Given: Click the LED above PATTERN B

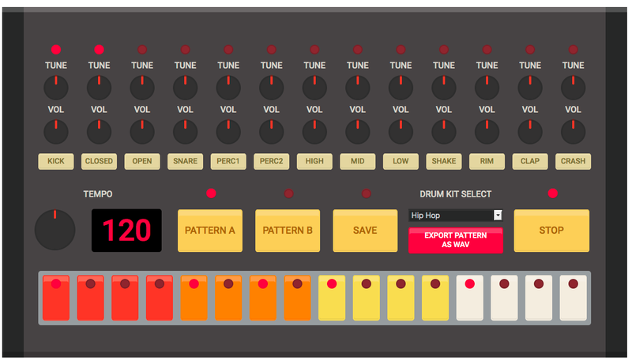Looking at the screenshot, I should click(x=288, y=193).
